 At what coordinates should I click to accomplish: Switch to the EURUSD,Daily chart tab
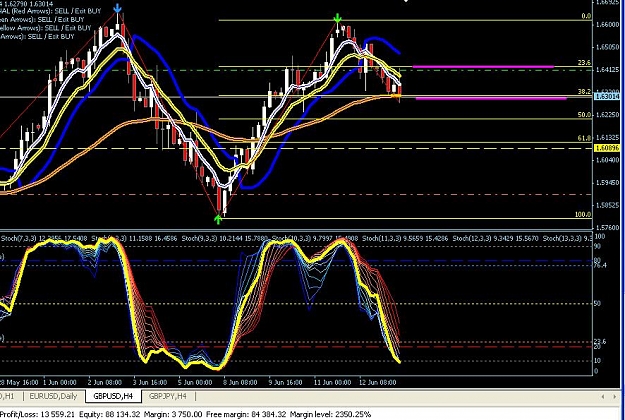(53, 396)
